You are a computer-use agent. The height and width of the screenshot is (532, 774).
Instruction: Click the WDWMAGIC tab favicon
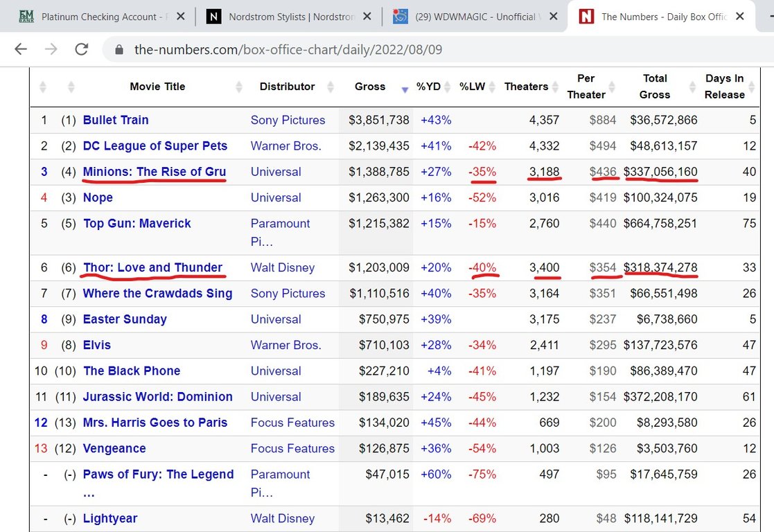pos(401,17)
